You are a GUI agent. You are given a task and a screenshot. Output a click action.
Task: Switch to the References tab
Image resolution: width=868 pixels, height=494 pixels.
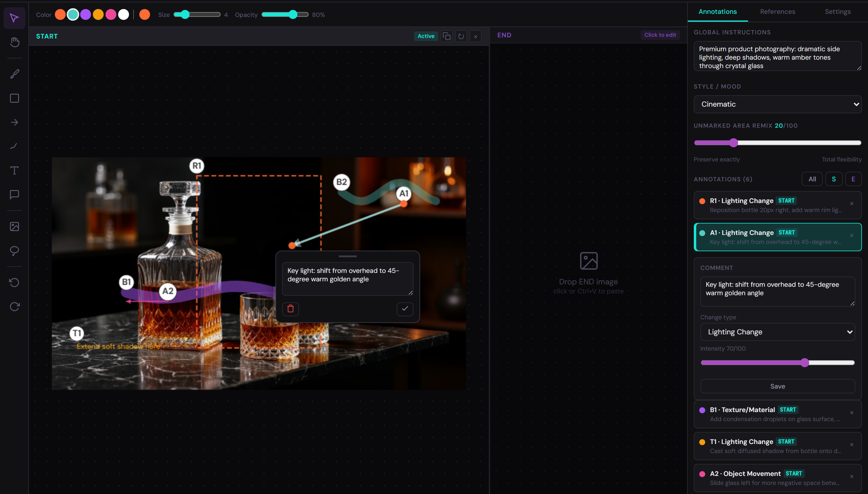pos(777,11)
